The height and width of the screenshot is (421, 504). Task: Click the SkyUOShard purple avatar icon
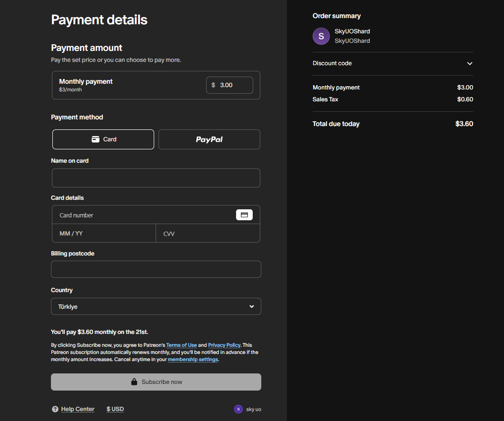point(321,36)
